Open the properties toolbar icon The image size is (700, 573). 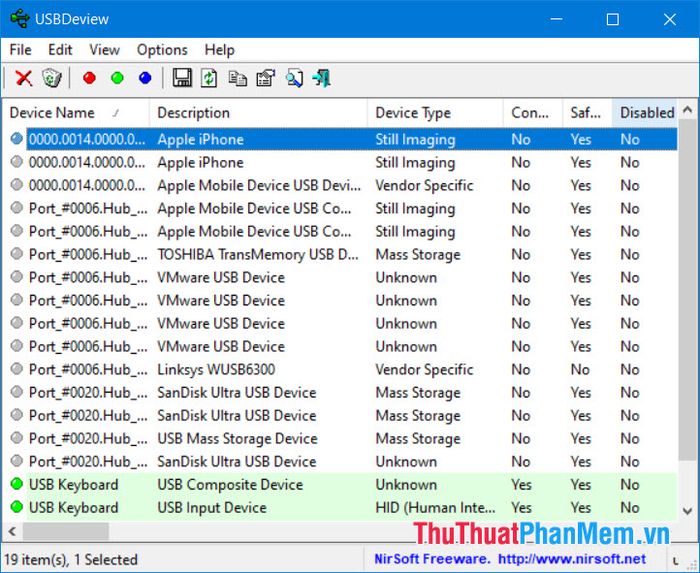266,78
